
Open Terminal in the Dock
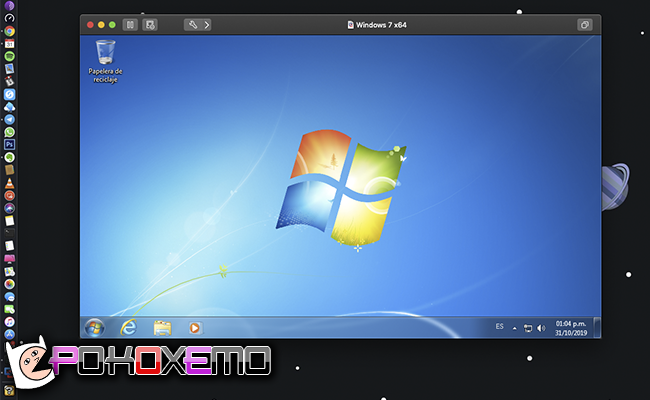pyautogui.click(x=10, y=233)
